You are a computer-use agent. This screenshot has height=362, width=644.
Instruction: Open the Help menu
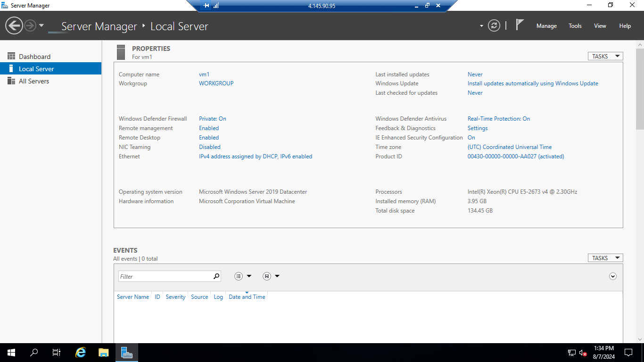click(x=625, y=26)
